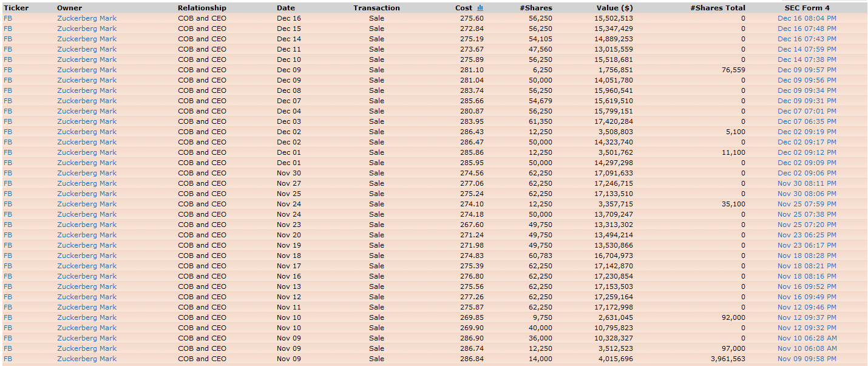
Task: Select the value cell 14,889,253
Action: pyautogui.click(x=614, y=39)
